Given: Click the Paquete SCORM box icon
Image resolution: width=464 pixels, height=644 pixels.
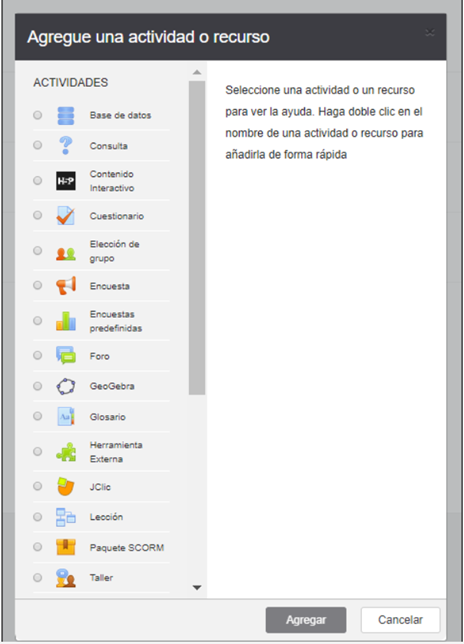Looking at the screenshot, I should coord(66,547).
